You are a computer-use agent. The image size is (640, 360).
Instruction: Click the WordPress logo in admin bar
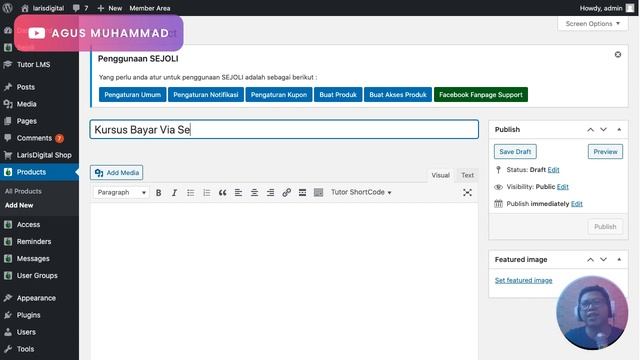(x=7, y=8)
